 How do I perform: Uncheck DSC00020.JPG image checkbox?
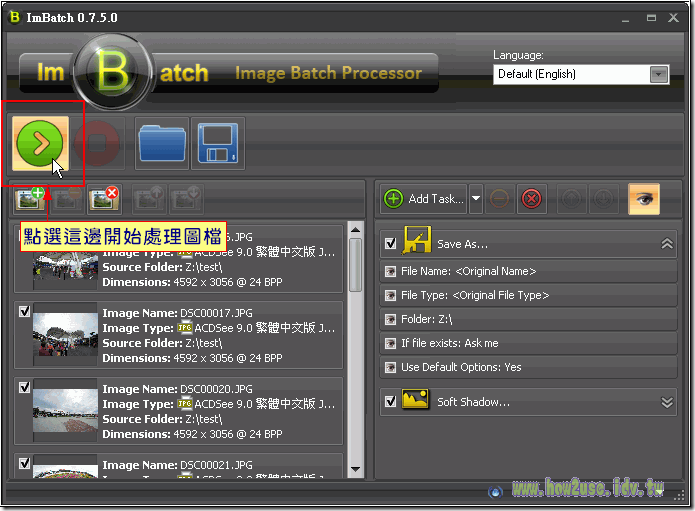click(25, 387)
